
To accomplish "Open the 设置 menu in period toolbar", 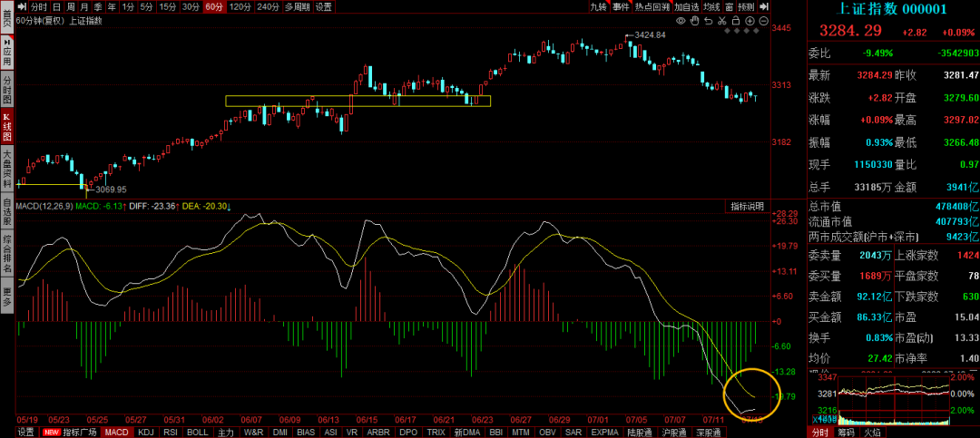I will pyautogui.click(x=323, y=6).
